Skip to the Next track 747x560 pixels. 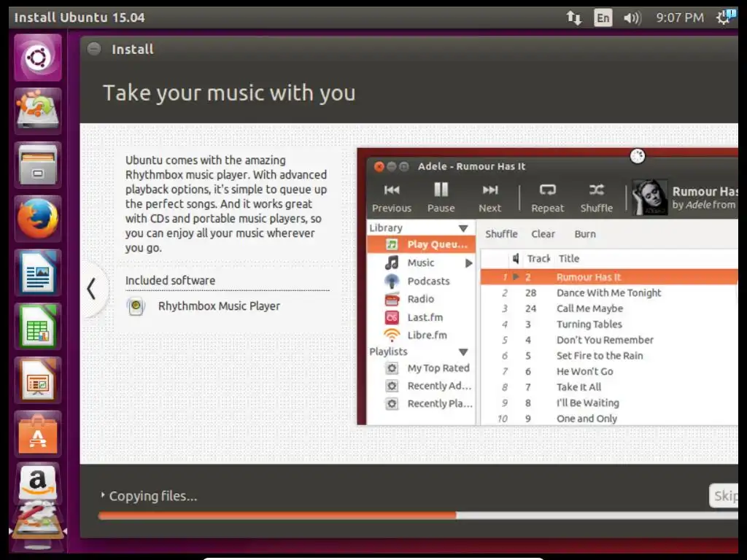pos(489,198)
